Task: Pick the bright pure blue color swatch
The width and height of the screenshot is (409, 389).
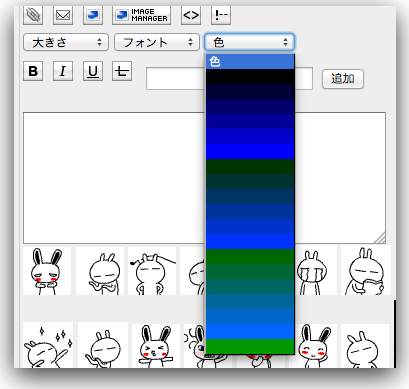Action: 250,151
